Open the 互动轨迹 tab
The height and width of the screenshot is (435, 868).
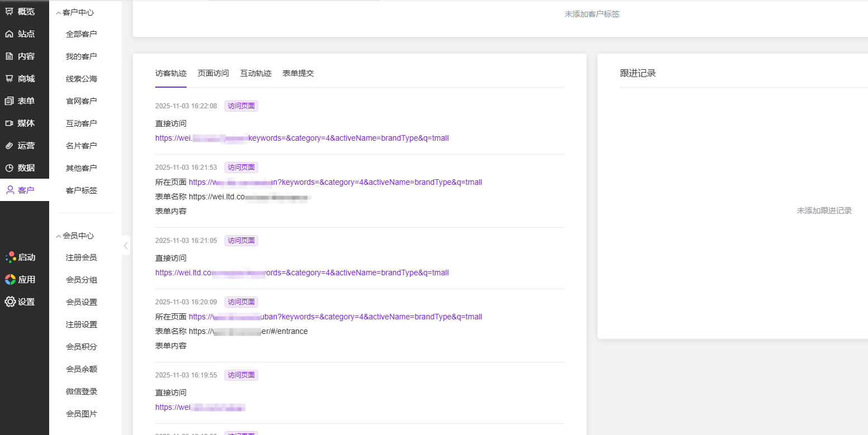[255, 73]
